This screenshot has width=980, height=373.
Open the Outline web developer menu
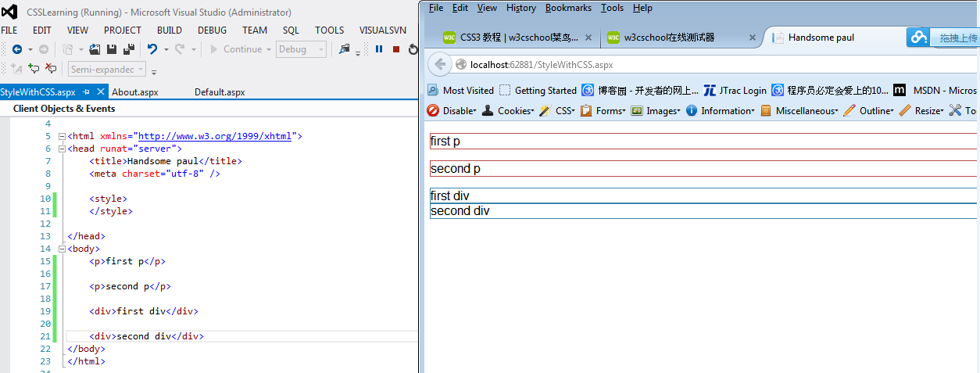(x=869, y=111)
